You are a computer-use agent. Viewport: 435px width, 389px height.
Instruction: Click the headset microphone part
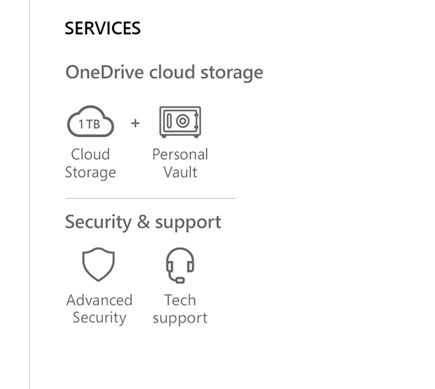180,280
